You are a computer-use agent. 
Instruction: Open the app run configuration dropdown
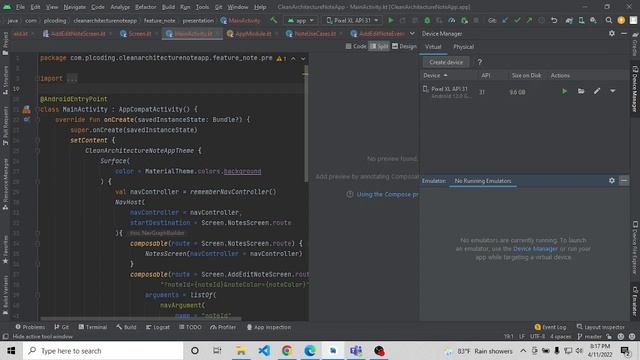pos(300,20)
